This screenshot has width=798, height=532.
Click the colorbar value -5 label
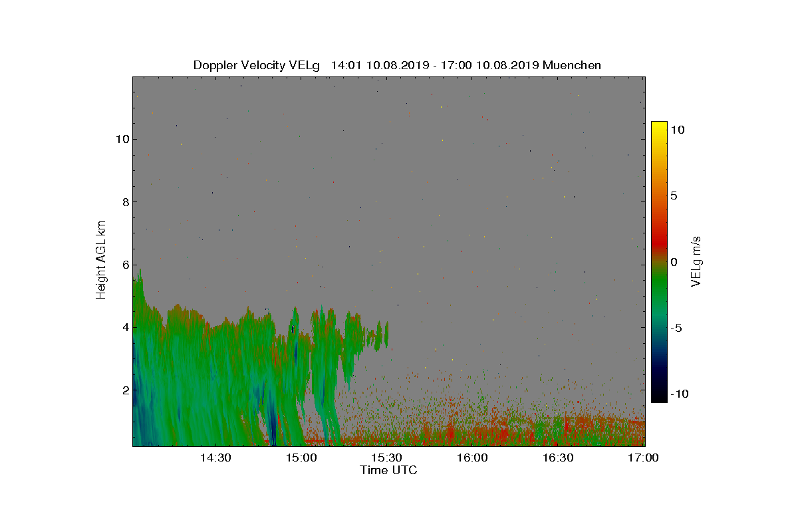point(677,328)
